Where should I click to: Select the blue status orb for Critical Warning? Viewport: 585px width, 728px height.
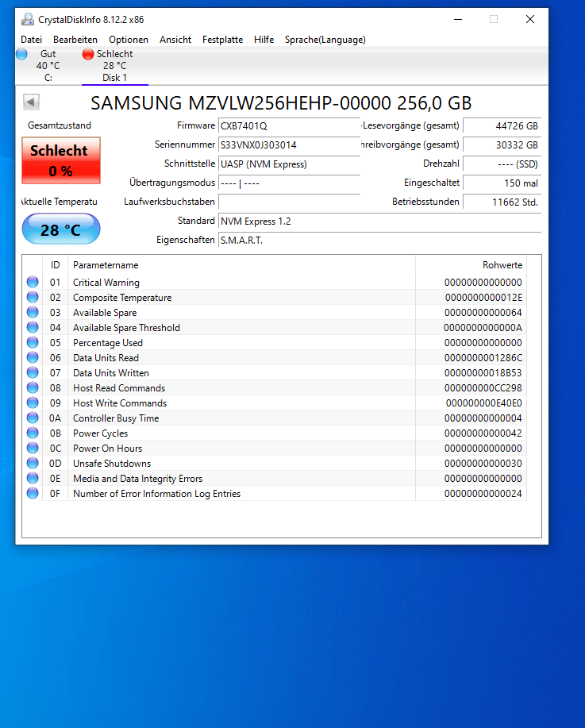pos(33,282)
